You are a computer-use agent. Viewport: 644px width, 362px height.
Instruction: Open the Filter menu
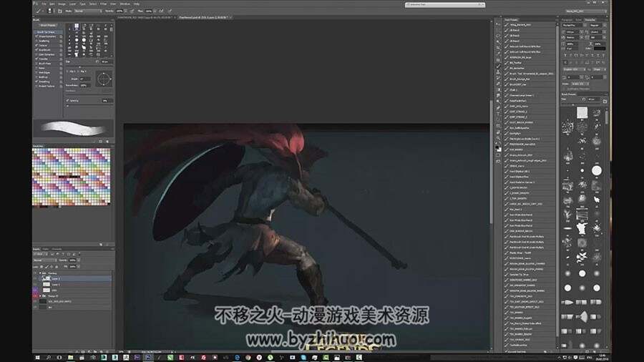(104, 4)
